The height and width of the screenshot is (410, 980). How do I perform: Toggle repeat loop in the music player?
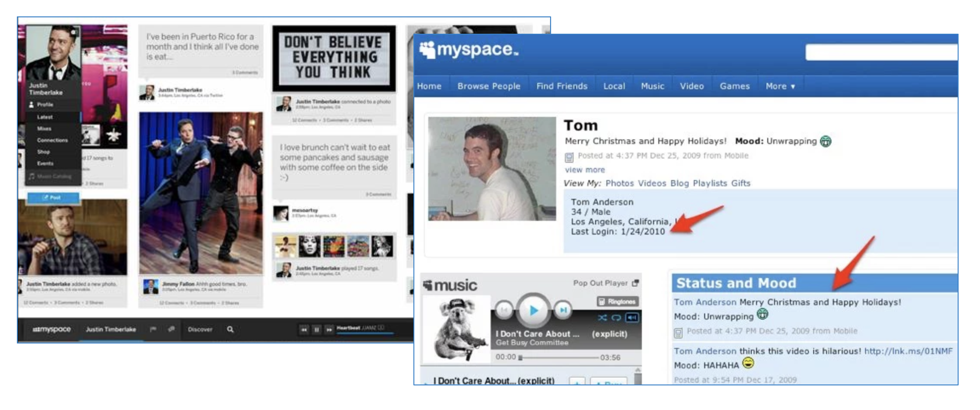click(x=616, y=318)
